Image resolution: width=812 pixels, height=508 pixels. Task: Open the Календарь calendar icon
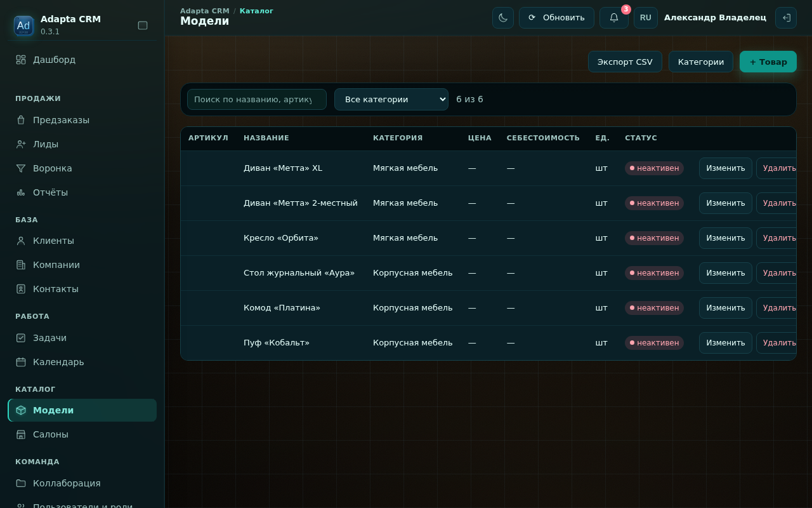point(21,362)
